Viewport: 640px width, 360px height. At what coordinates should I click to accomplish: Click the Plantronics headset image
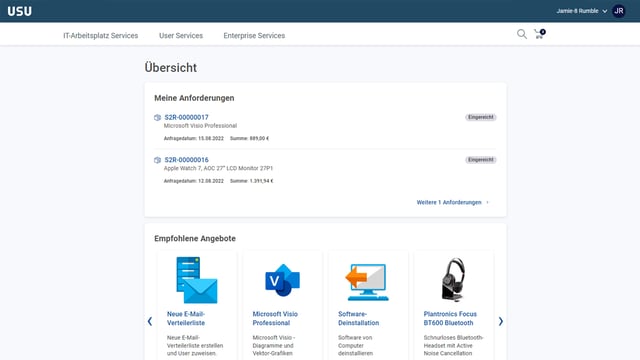click(x=453, y=280)
